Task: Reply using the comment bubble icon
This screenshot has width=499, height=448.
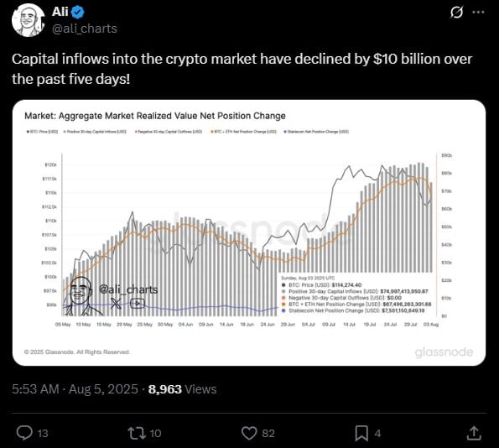Action: pos(24,433)
